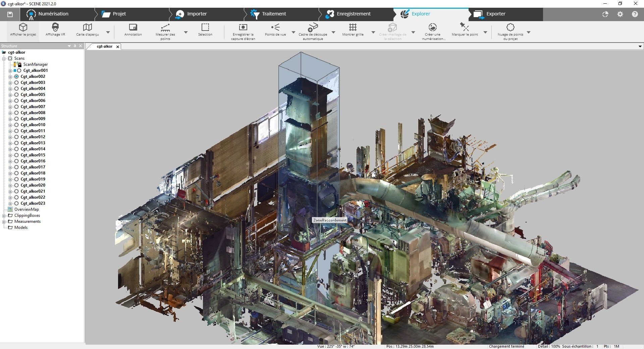
Task: Open Carte d'aperçu dropdown arrow
Action: pyautogui.click(x=108, y=33)
